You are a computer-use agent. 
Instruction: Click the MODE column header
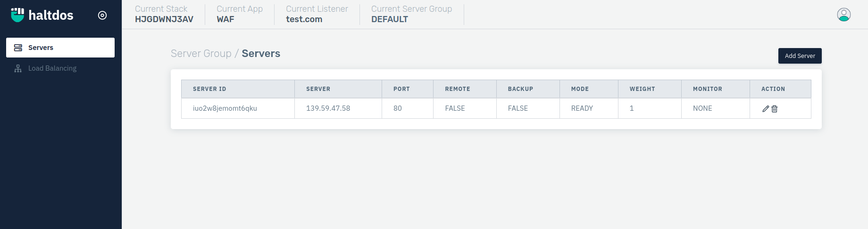pyautogui.click(x=580, y=89)
